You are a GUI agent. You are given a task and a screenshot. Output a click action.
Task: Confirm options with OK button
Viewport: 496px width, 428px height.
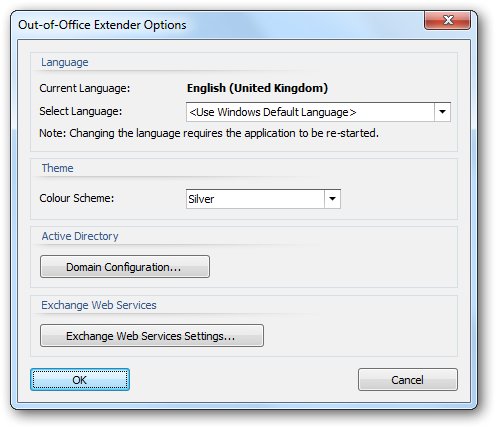80,380
